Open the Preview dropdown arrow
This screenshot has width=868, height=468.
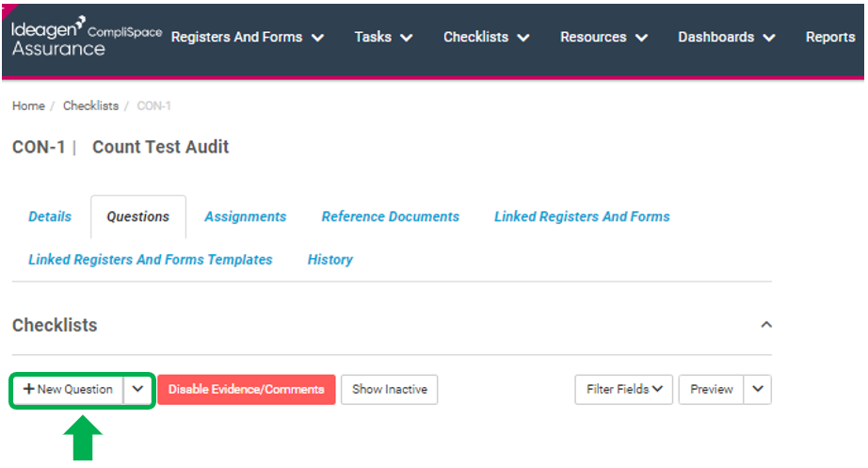pos(758,389)
